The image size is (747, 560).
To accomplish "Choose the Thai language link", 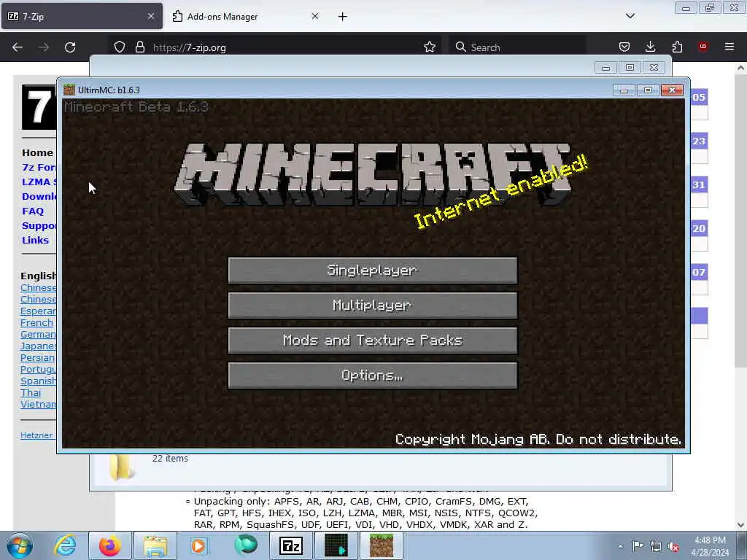I will (31, 393).
